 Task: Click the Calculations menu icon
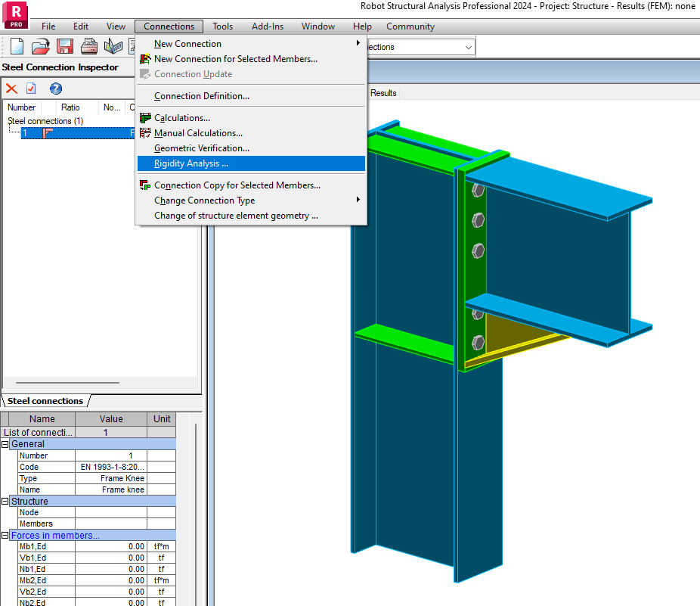(x=145, y=118)
